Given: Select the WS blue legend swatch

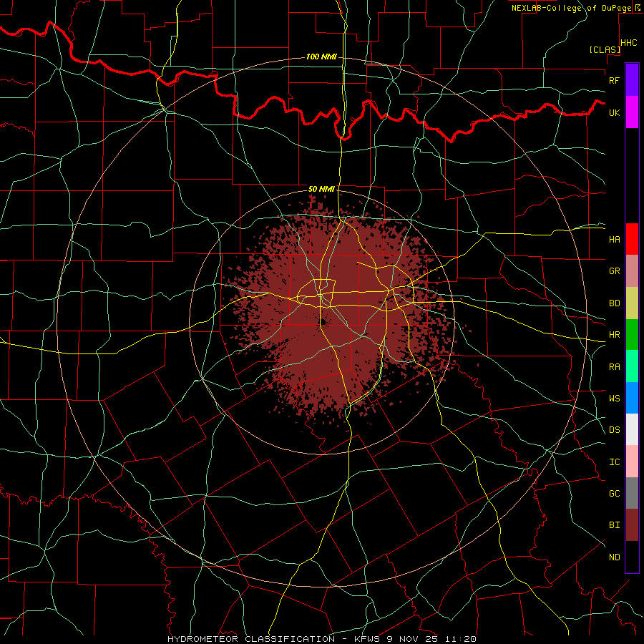Looking at the screenshot, I should tap(632, 398).
